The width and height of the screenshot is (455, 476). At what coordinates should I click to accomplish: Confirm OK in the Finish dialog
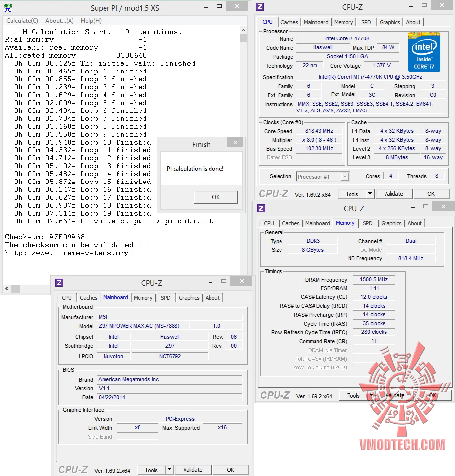point(216,197)
